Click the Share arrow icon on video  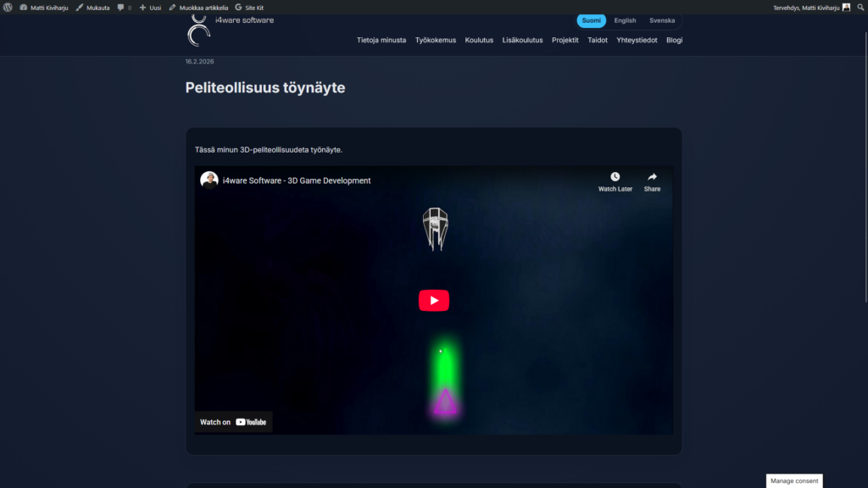652,177
